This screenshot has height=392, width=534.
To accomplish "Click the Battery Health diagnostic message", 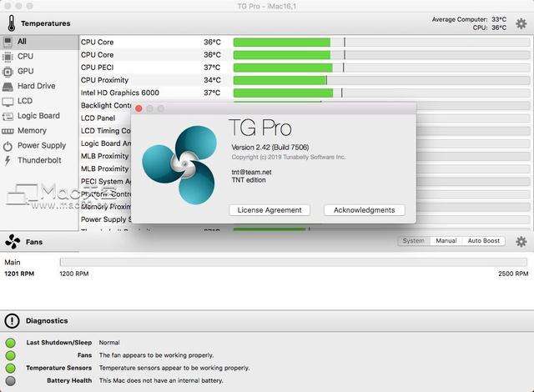I will [x=161, y=380].
